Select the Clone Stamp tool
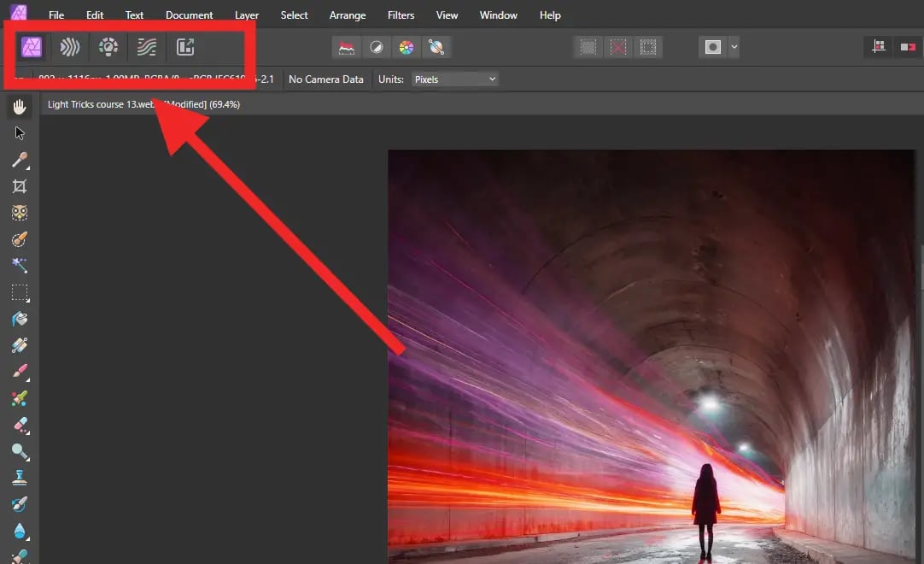Image resolution: width=924 pixels, height=564 pixels. (20, 478)
